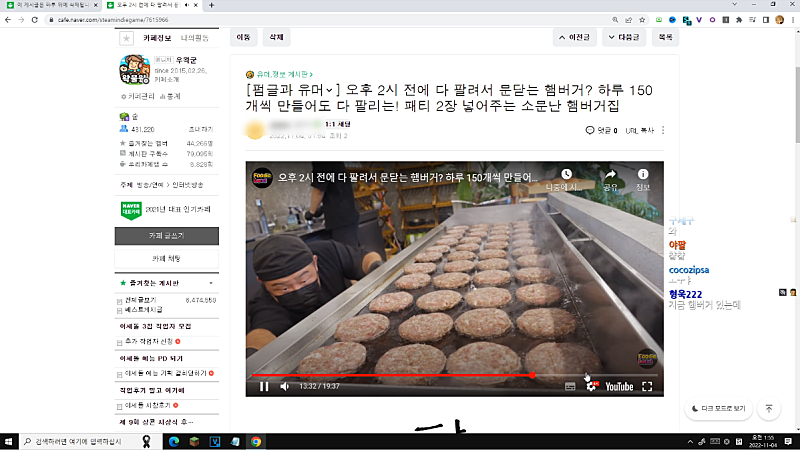Screen dimensions: 800x450
Task: Click the YouTube logo in player
Action: tap(619, 386)
